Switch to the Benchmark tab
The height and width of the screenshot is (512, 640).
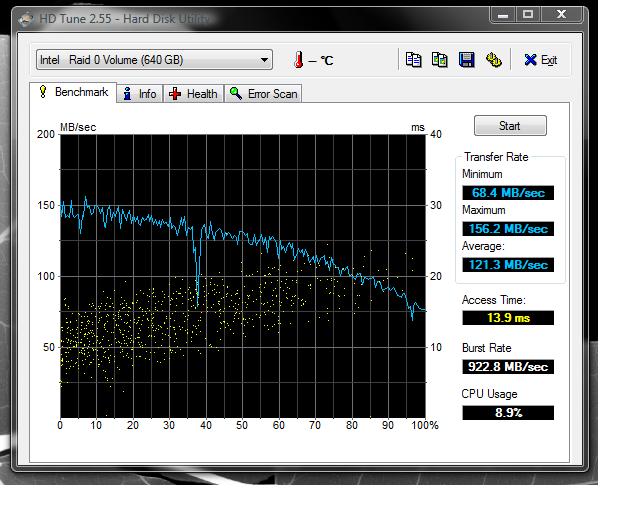click(73, 92)
